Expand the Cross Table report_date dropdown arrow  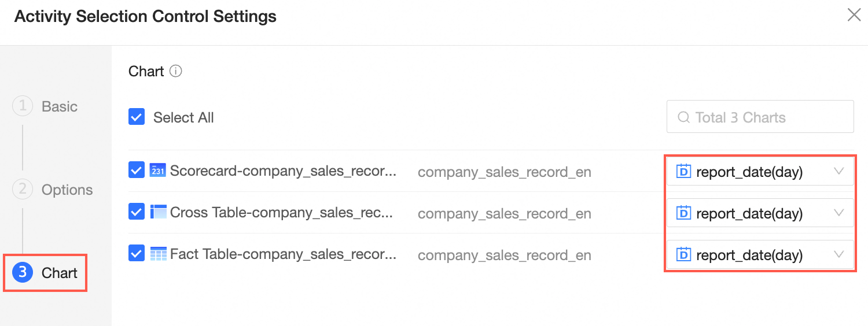click(x=838, y=213)
